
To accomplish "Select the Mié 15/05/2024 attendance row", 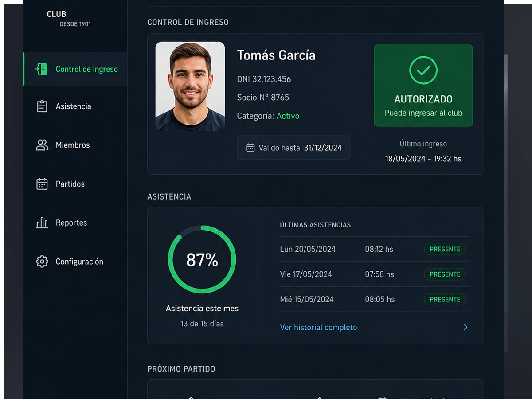I will point(375,299).
